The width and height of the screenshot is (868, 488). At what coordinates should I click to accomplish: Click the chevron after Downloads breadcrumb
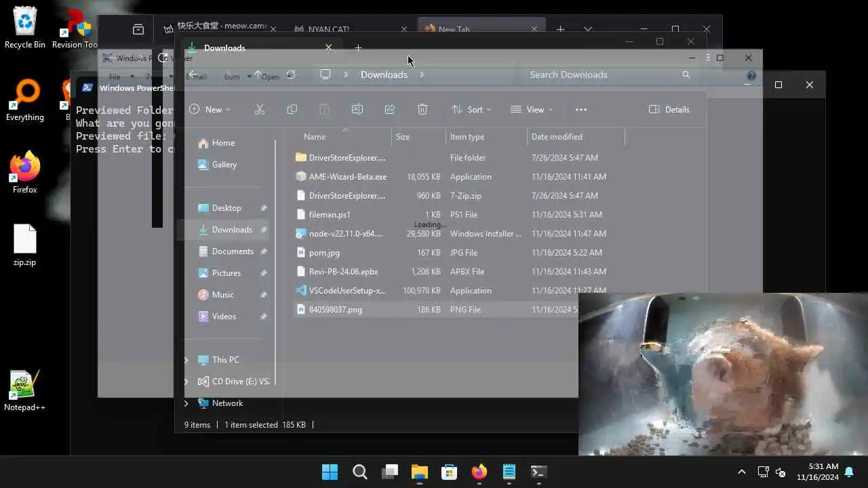pos(422,75)
